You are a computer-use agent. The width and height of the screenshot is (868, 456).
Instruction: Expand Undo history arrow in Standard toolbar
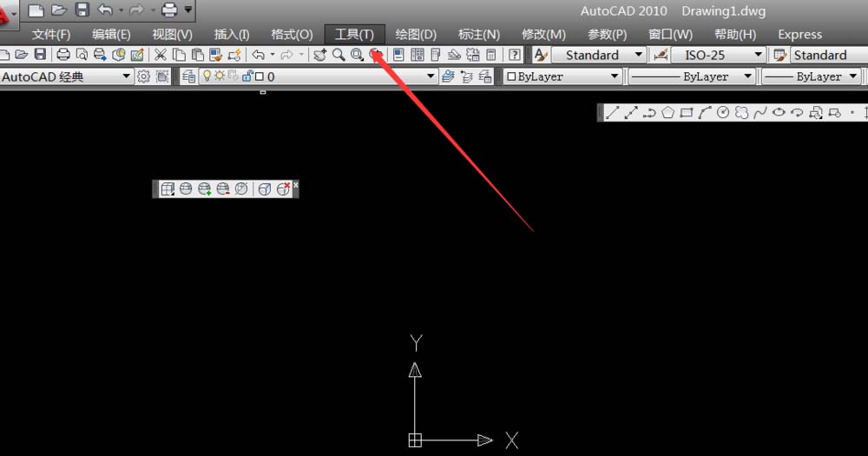pos(272,55)
